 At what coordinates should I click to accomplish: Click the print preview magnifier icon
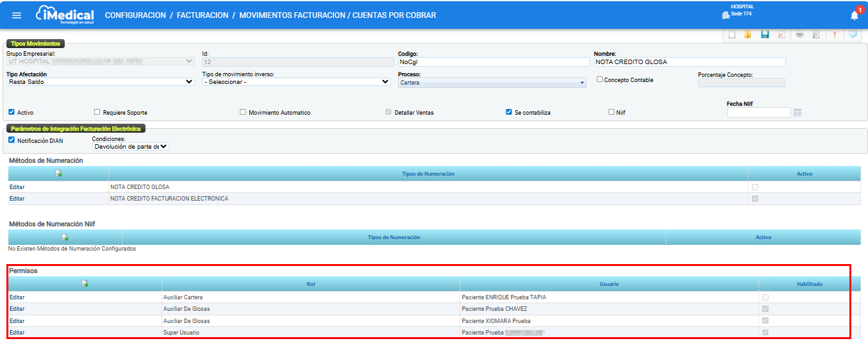click(x=816, y=35)
